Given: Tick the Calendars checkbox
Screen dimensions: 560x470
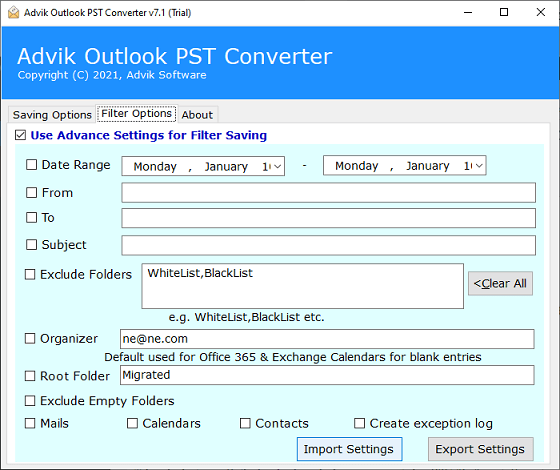Looking at the screenshot, I should coord(132,423).
